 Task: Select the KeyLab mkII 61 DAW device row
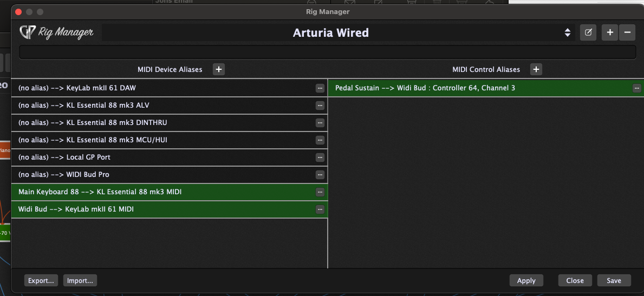coord(169,88)
